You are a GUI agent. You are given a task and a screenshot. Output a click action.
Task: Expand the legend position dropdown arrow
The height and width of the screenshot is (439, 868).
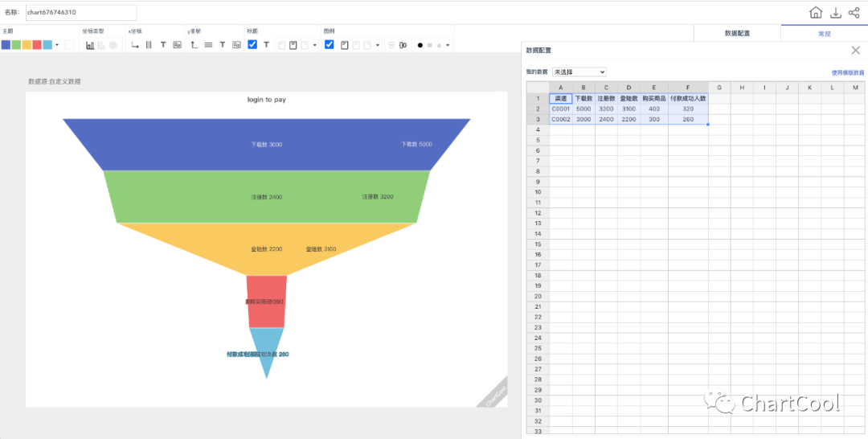pyautogui.click(x=378, y=45)
